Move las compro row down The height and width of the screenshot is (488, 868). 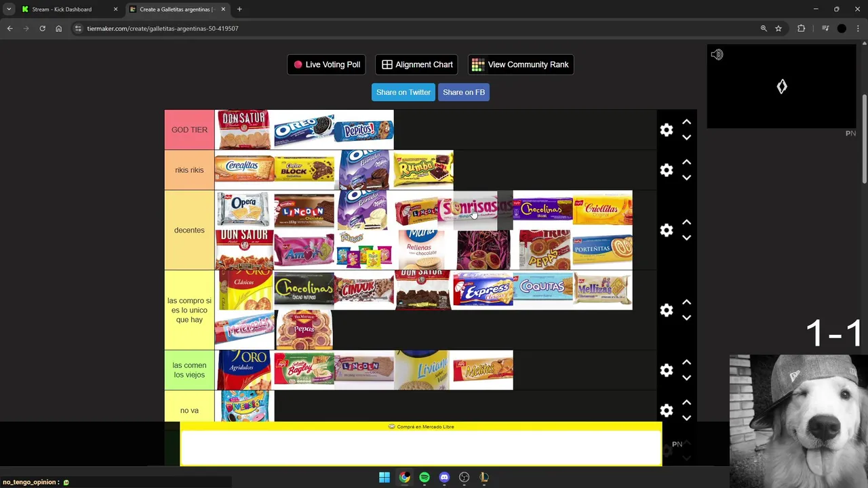[x=686, y=318]
